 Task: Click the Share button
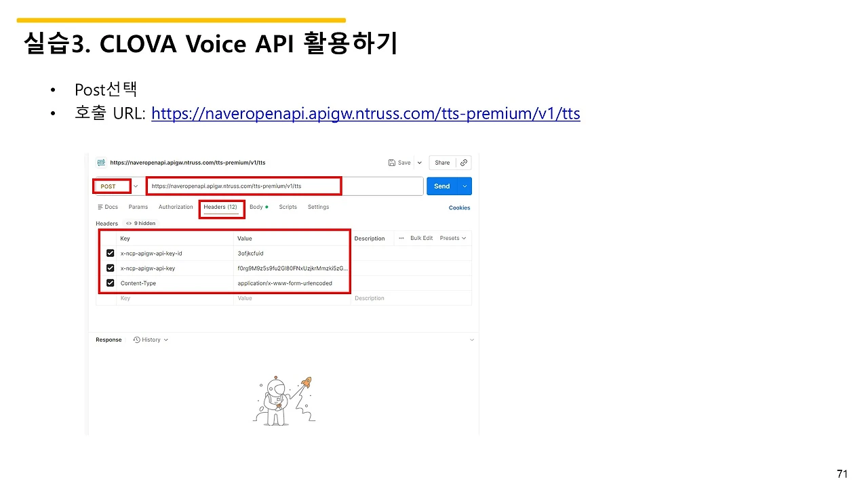point(442,163)
